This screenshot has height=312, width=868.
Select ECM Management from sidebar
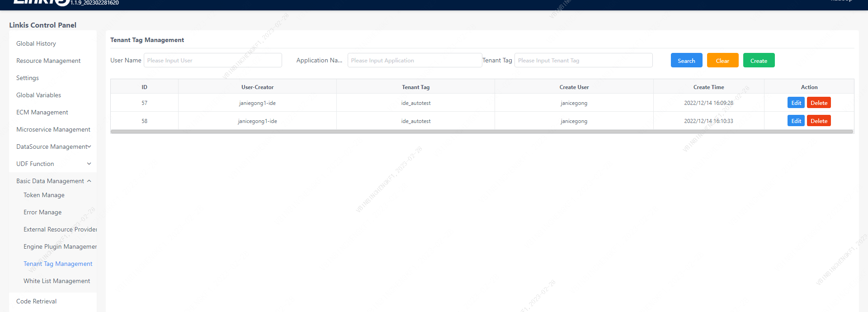42,112
